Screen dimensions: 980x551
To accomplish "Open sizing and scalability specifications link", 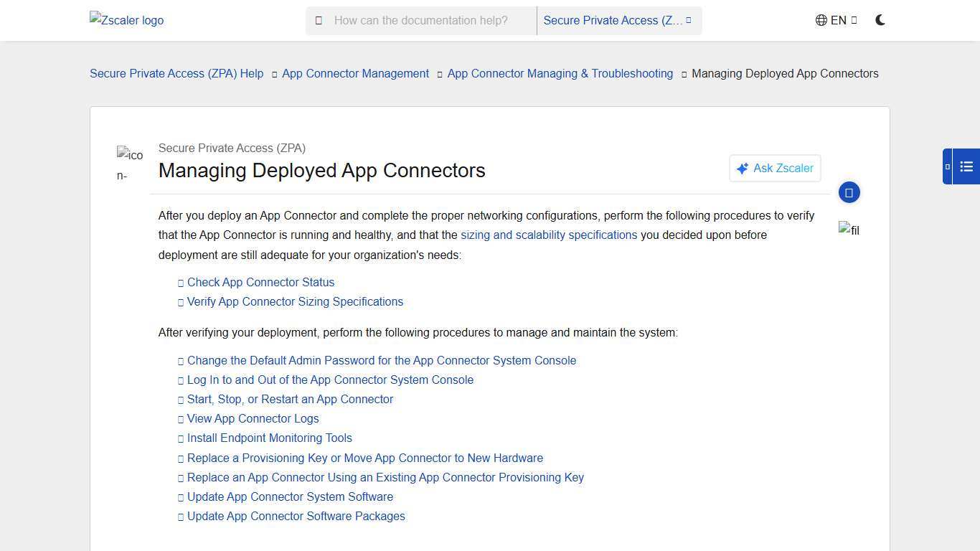I will (x=549, y=235).
